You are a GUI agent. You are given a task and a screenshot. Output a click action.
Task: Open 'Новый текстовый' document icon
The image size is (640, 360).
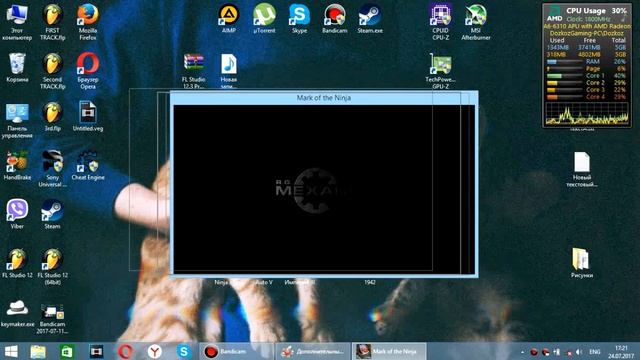[x=582, y=170]
